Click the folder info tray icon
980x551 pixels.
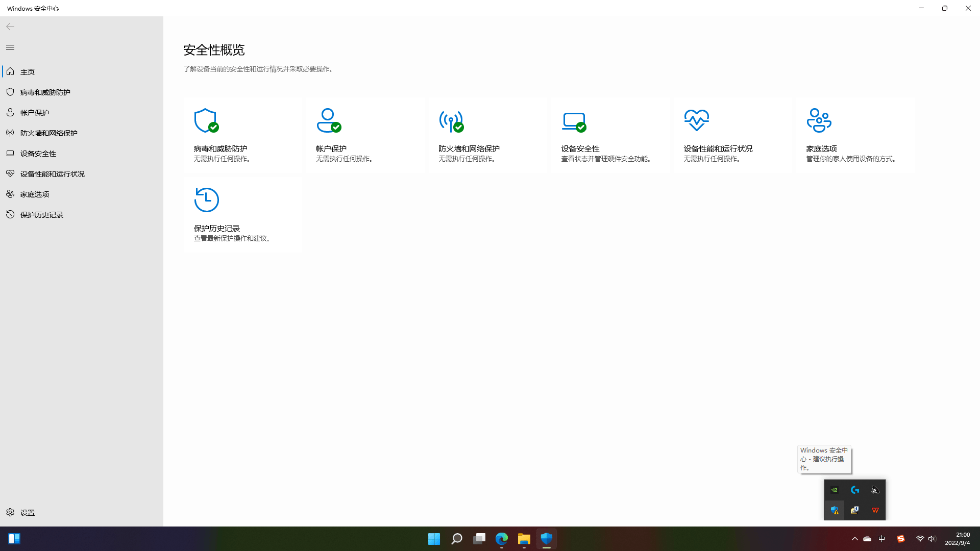855,510
